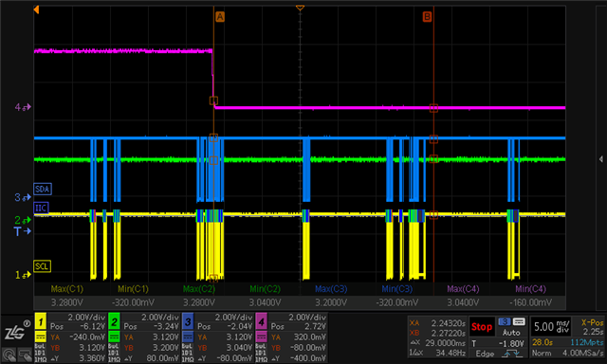Click channel 2 scale 2.00V/div

(160, 318)
